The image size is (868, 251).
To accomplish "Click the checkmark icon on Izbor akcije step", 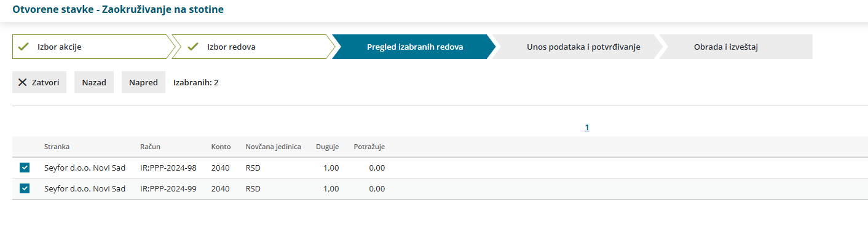I will [x=24, y=47].
